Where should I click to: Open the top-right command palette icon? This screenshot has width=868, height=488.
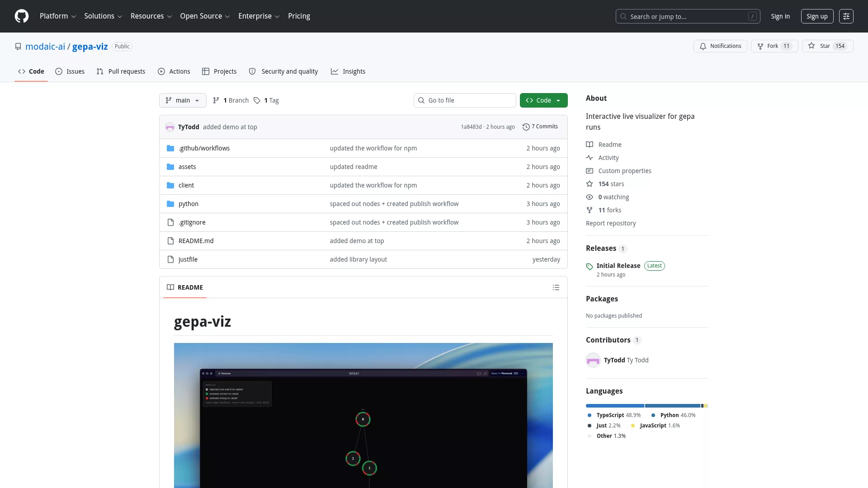846,16
